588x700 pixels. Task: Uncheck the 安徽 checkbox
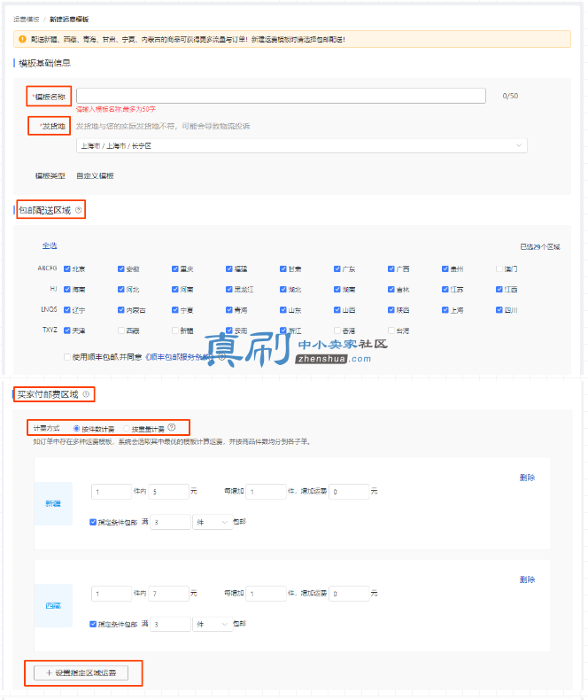121,268
